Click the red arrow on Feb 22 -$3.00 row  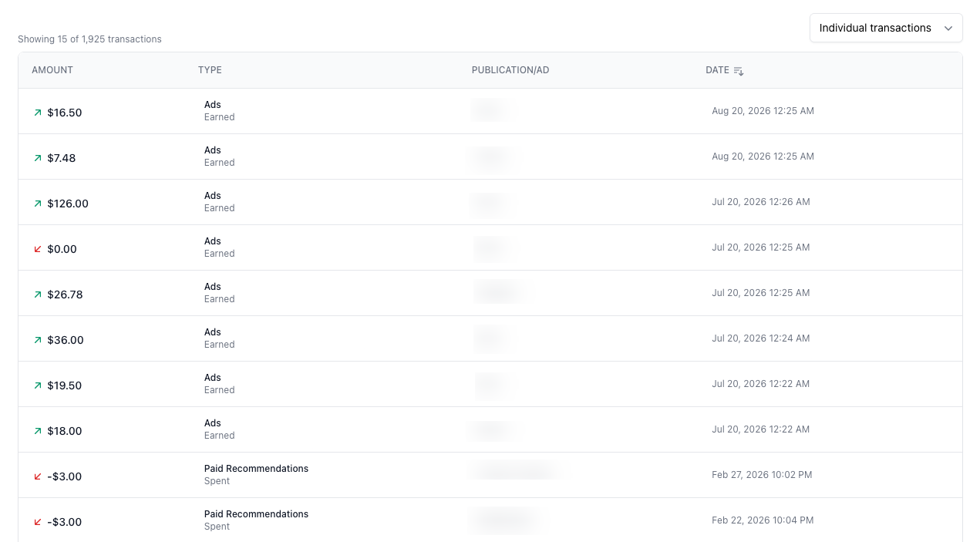[38, 522]
